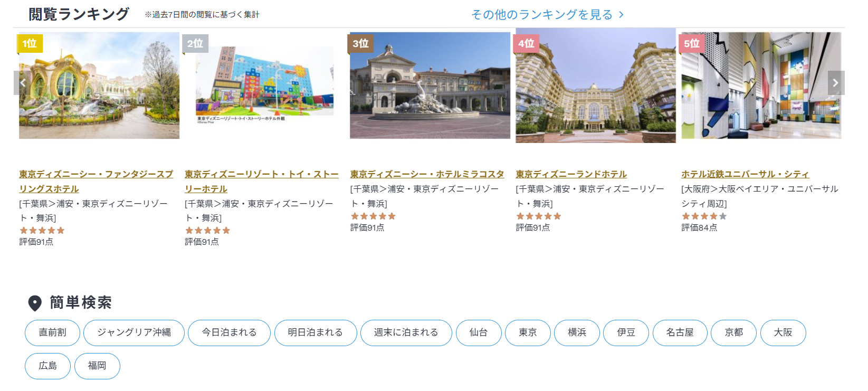Image resolution: width=868 pixels, height=391 pixels.
Task: Open その他のランキングを見る link
Action: point(547,15)
